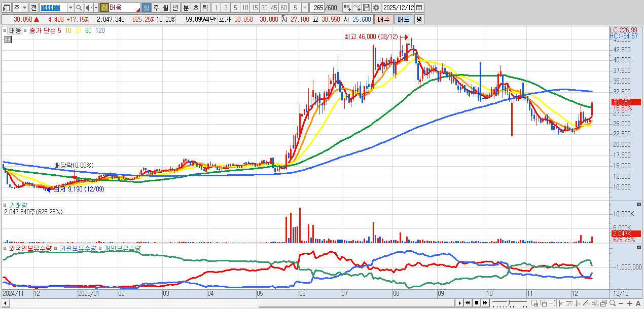This screenshot has width=644, height=309.
Task: Click the 매도 sell button
Action: pos(403,19)
